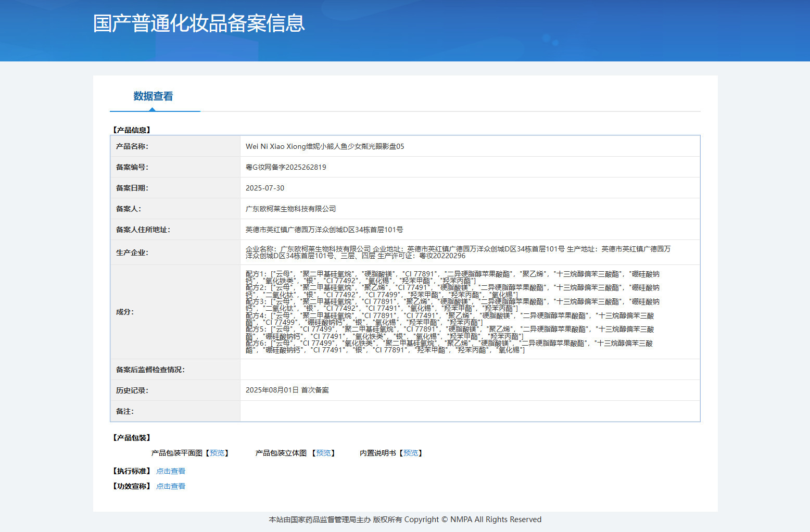Click the 内置说明书 label

pyautogui.click(x=378, y=453)
